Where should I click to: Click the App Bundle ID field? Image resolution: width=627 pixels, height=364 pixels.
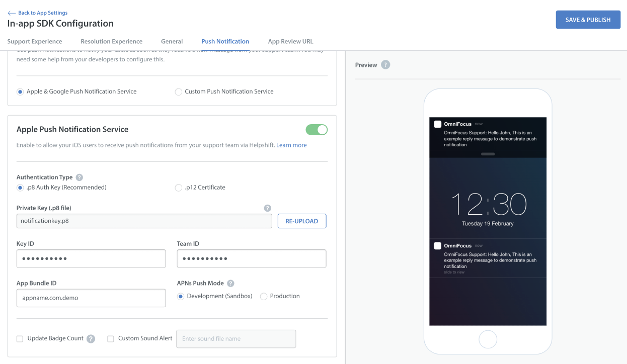pos(91,298)
